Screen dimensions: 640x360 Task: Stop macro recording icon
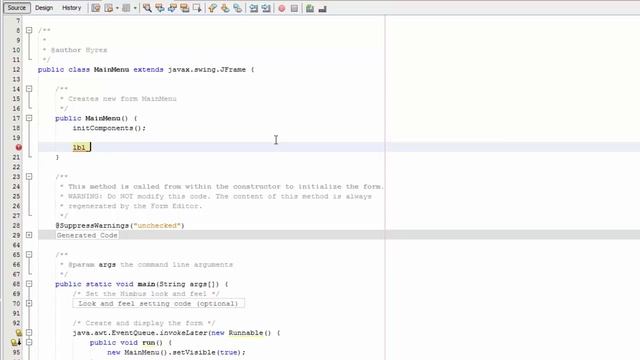pyautogui.click(x=294, y=8)
